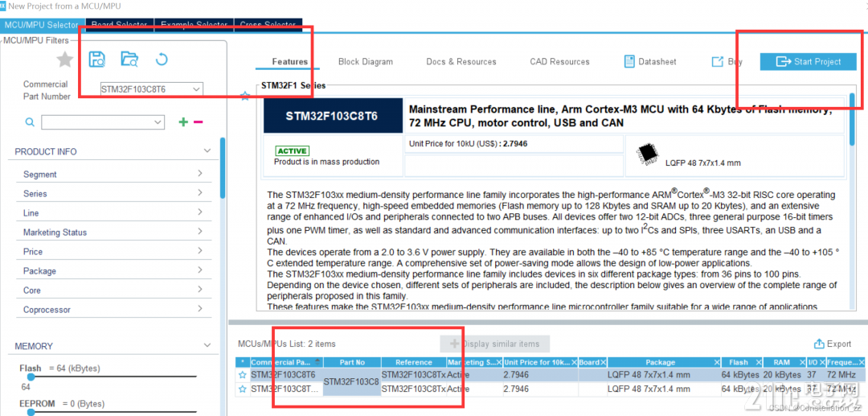Expand the Core filter
This screenshot has width=868, height=416.
[x=200, y=290]
